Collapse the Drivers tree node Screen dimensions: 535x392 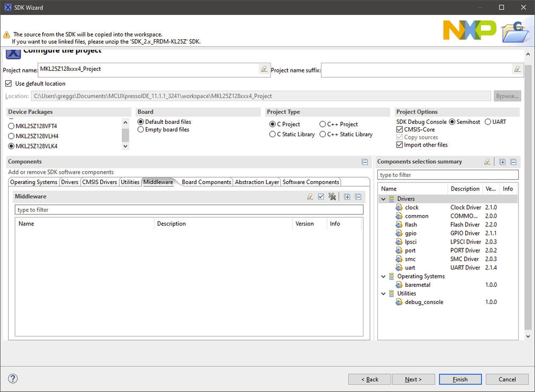[x=383, y=199]
